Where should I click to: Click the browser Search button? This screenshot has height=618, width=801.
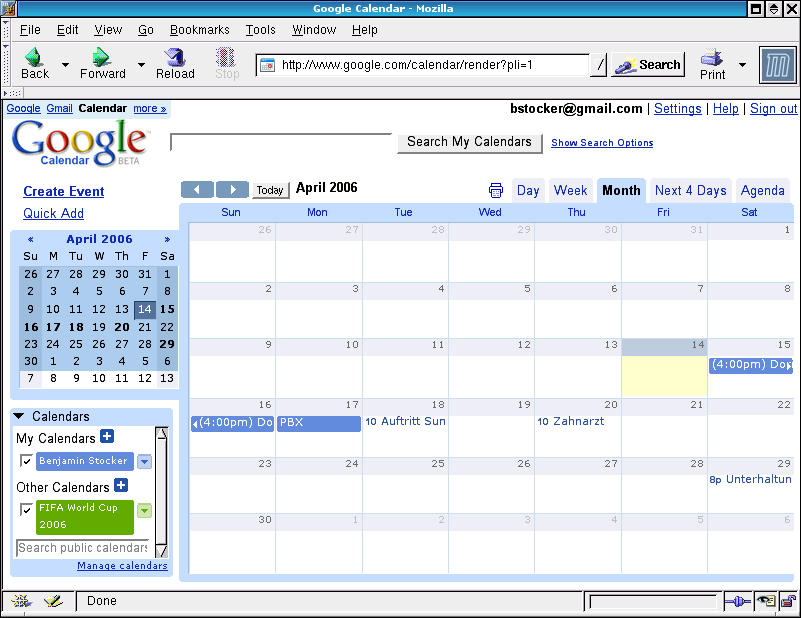[648, 65]
